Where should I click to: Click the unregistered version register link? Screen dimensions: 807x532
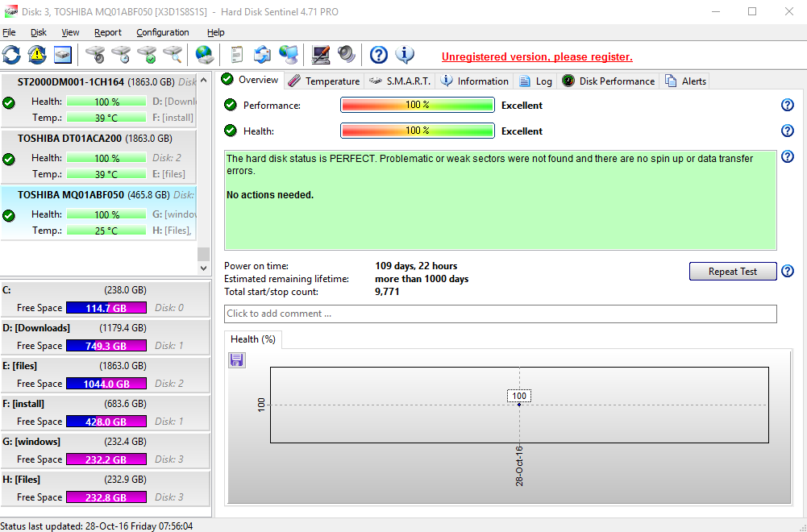537,57
